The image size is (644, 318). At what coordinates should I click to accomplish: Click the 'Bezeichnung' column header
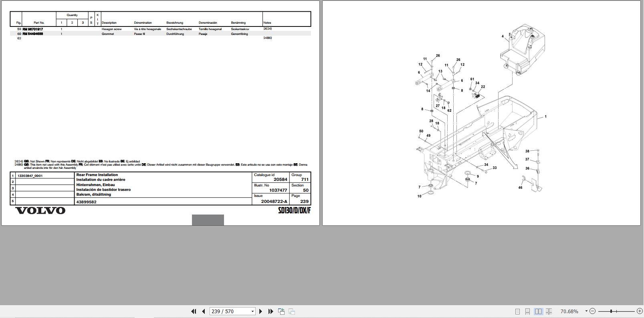[x=175, y=23]
